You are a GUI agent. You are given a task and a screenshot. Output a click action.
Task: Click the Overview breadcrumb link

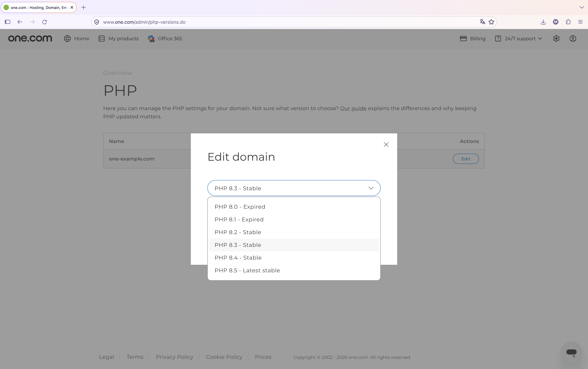(x=118, y=73)
